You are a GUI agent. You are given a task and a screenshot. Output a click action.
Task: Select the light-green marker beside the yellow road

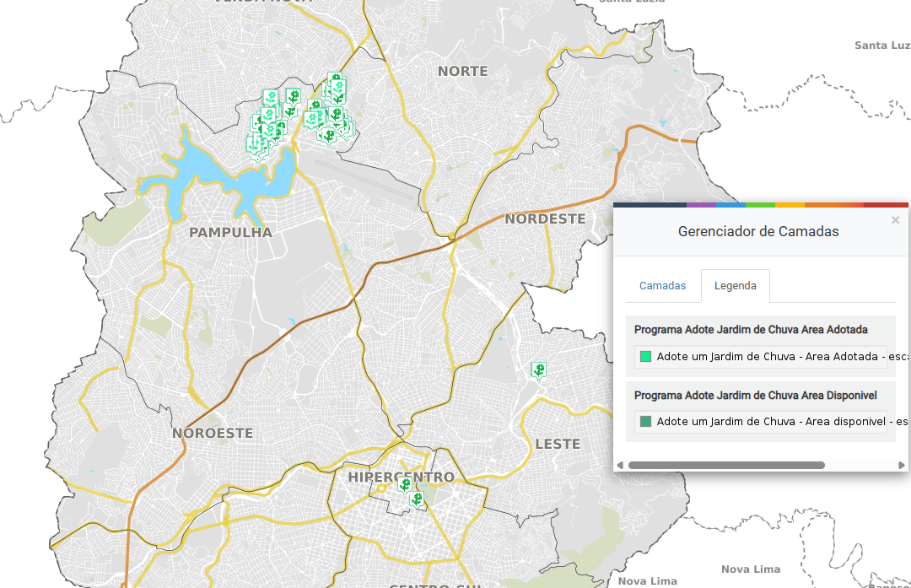click(310, 120)
